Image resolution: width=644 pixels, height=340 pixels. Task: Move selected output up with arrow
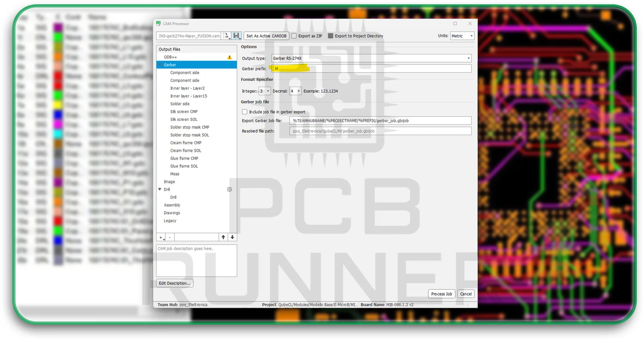(223, 237)
